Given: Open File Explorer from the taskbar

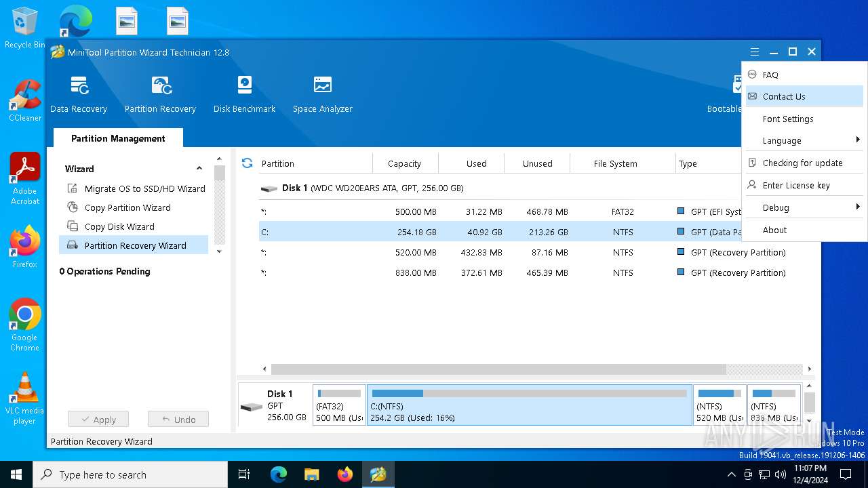Looking at the screenshot, I should [312, 474].
